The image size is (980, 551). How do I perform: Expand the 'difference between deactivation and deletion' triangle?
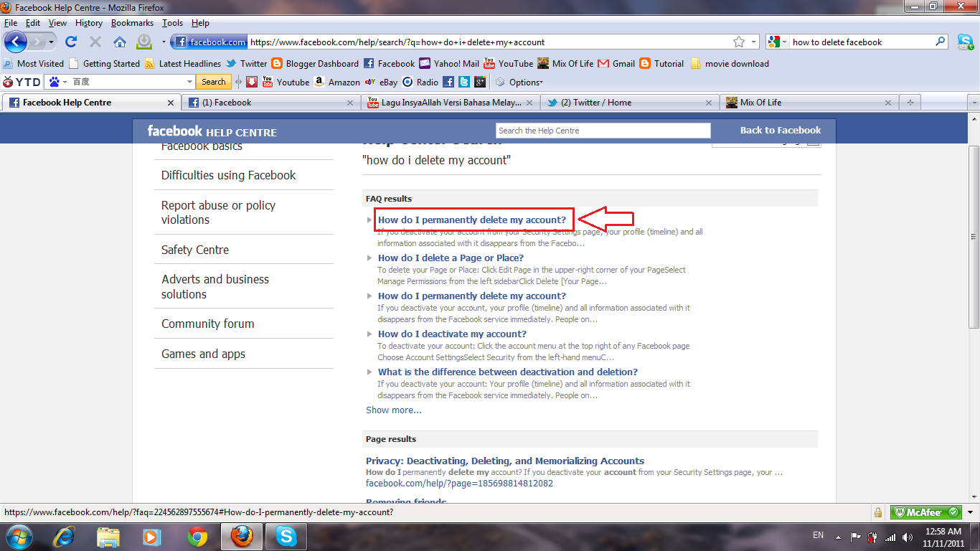pyautogui.click(x=369, y=372)
